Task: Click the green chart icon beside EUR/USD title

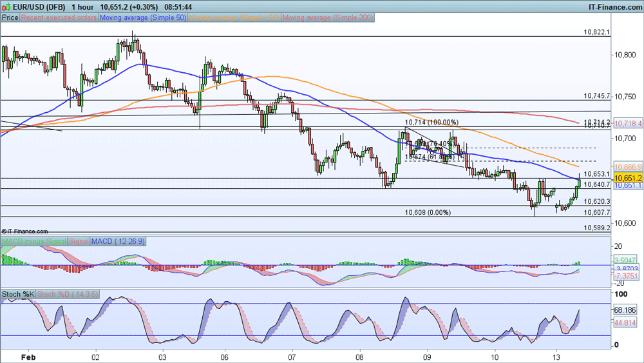Action: click(6, 7)
